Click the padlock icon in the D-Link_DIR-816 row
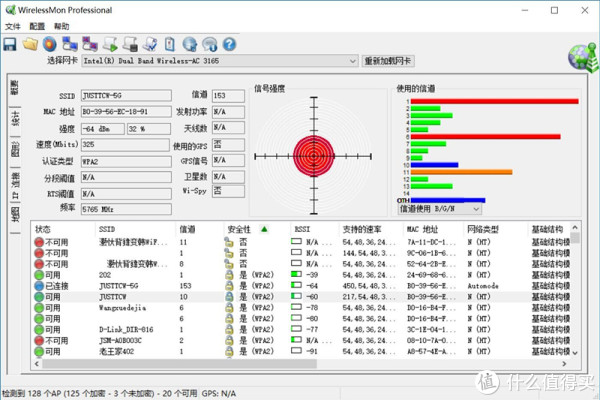Image resolution: width=600 pixels, height=400 pixels. (x=229, y=329)
